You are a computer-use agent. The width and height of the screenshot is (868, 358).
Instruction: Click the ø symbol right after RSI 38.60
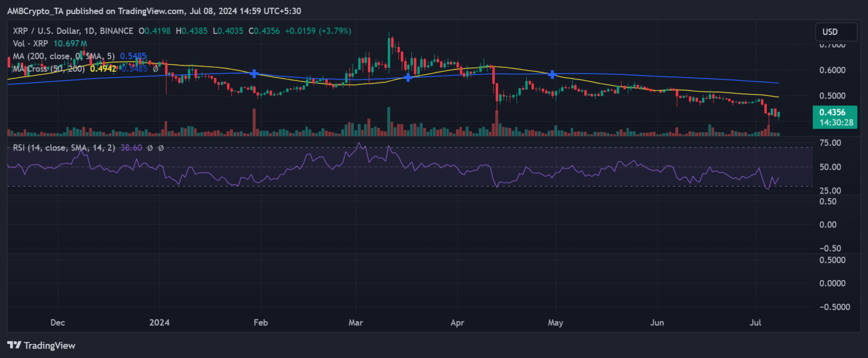tap(150, 148)
